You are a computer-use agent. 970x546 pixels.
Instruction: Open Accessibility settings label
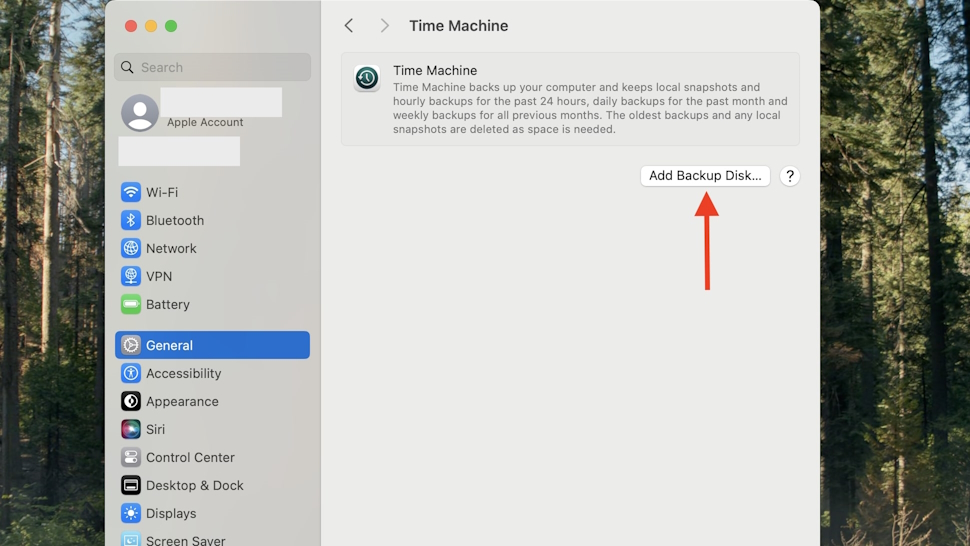coord(184,373)
